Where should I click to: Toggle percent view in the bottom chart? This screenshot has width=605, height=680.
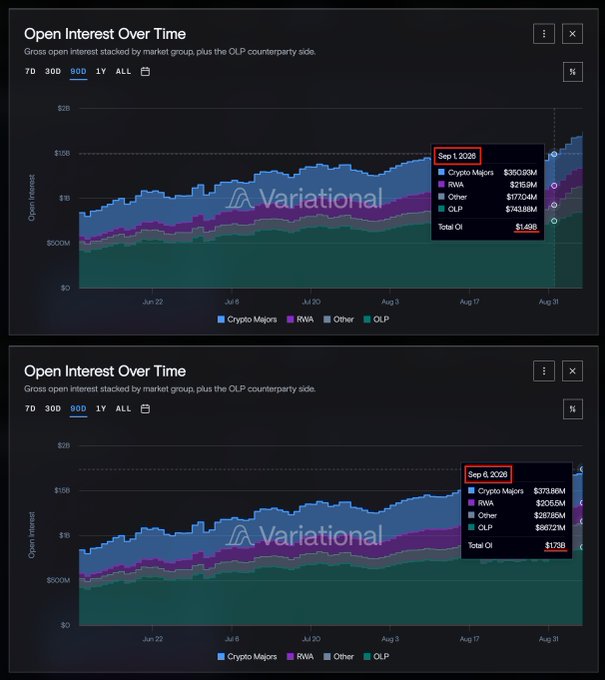click(x=572, y=409)
